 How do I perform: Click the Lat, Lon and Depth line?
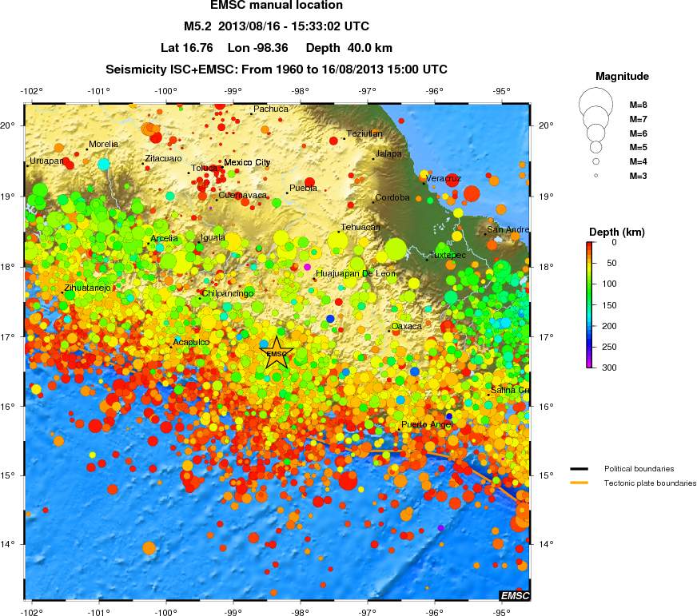(x=277, y=48)
